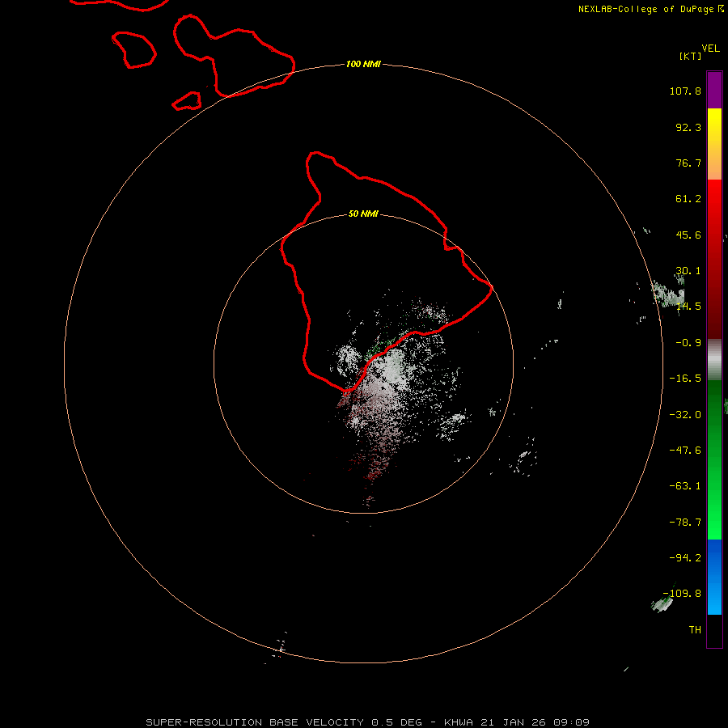Click the [KT] units label
This screenshot has width=728, height=728.
tap(690, 56)
